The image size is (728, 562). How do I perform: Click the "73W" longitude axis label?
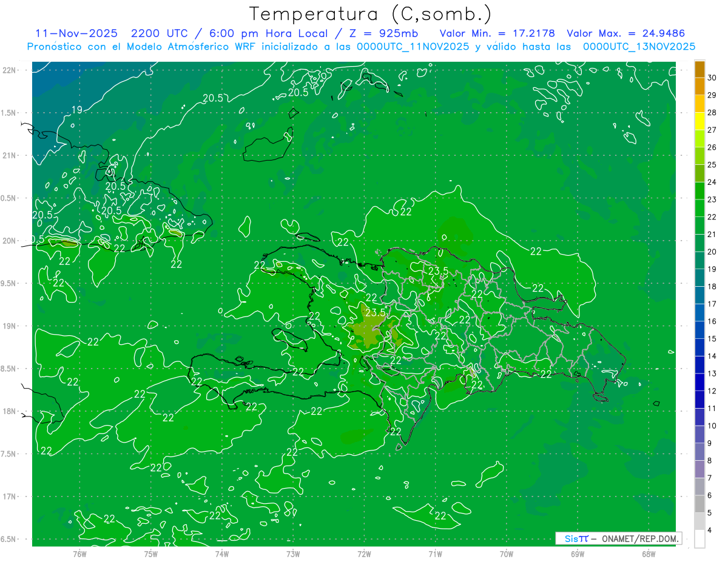point(293,554)
